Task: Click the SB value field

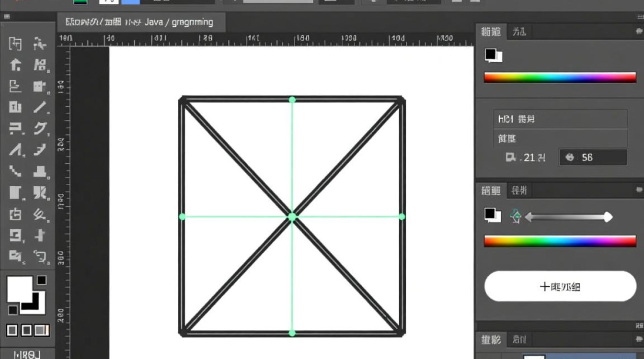Action: (x=593, y=157)
